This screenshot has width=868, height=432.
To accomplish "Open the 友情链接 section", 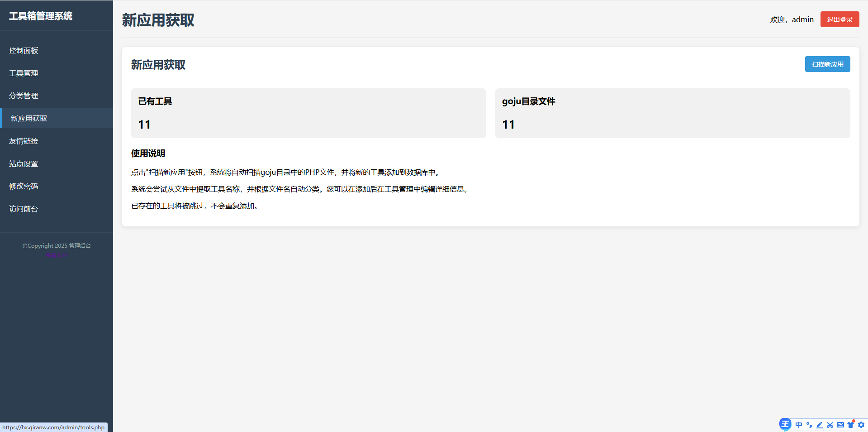I will (x=24, y=141).
